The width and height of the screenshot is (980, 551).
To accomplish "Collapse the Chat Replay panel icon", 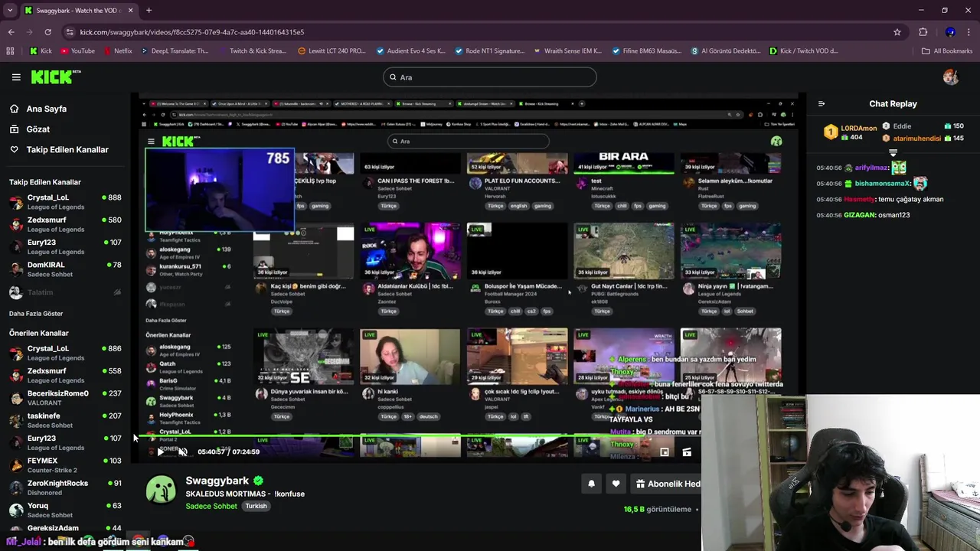I will [822, 104].
